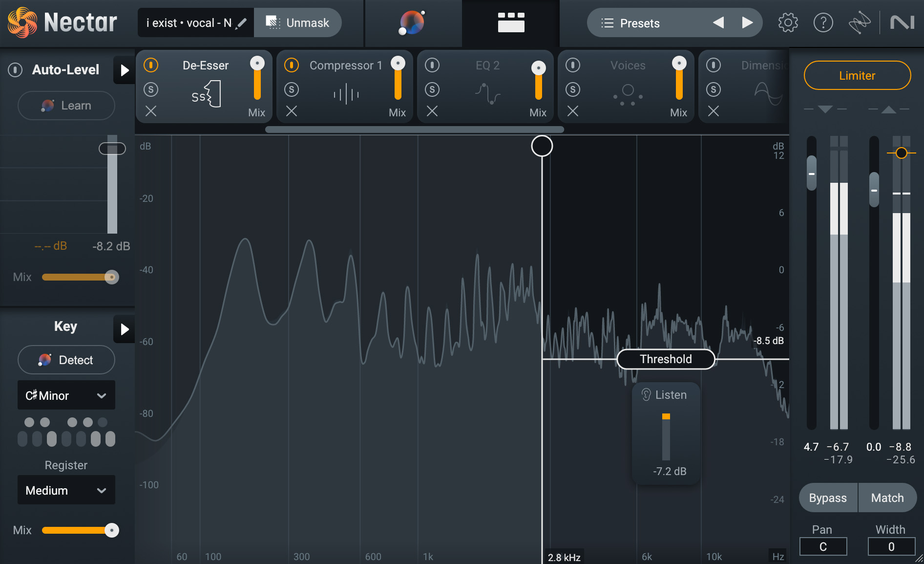Toggle Voices power button
Screen dimensions: 924x564
[x=573, y=65]
